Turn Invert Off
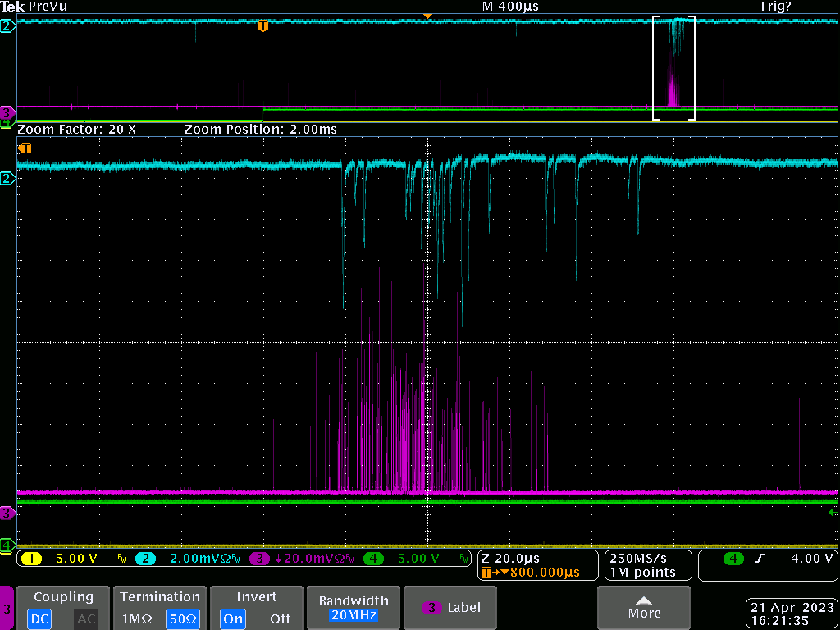This screenshot has height=630, width=840. [x=280, y=619]
